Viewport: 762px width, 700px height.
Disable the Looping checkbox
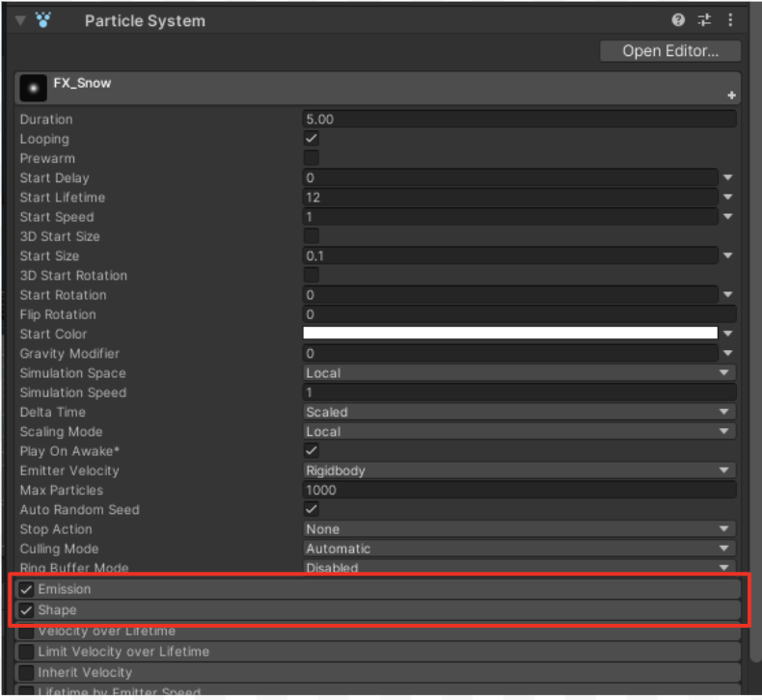(x=312, y=139)
